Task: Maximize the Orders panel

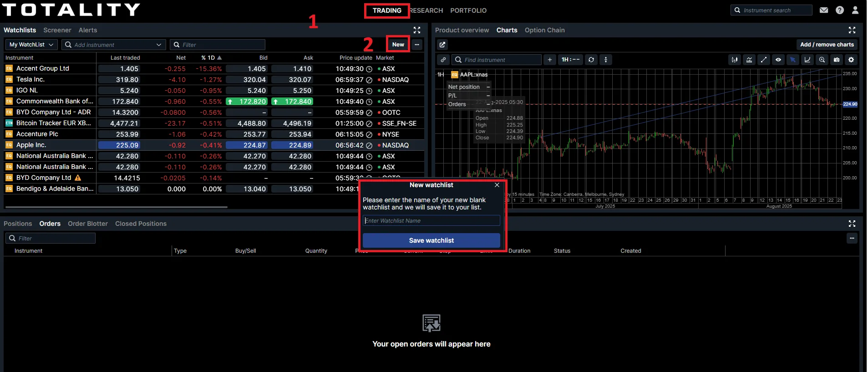Action: [x=852, y=224]
